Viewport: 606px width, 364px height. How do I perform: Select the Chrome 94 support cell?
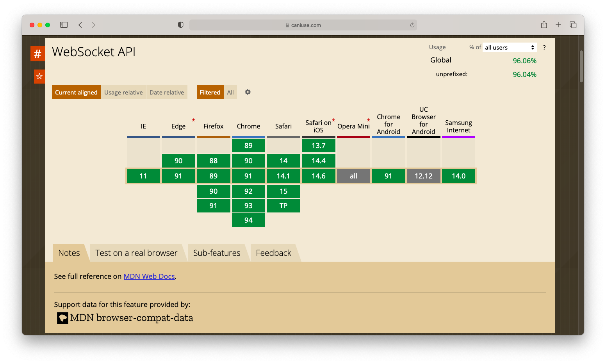pos(248,220)
